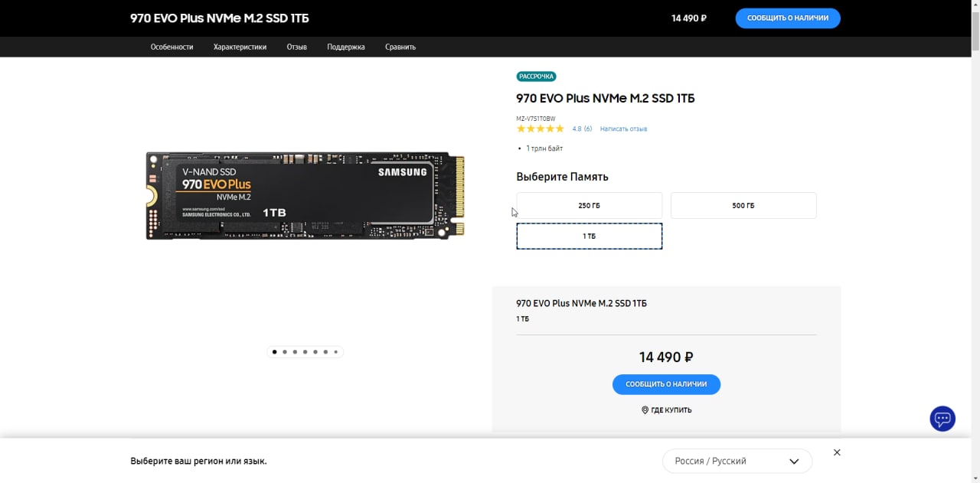This screenshot has width=980, height=483.
Task: Click the 'Написать отзыв' link
Action: click(623, 129)
